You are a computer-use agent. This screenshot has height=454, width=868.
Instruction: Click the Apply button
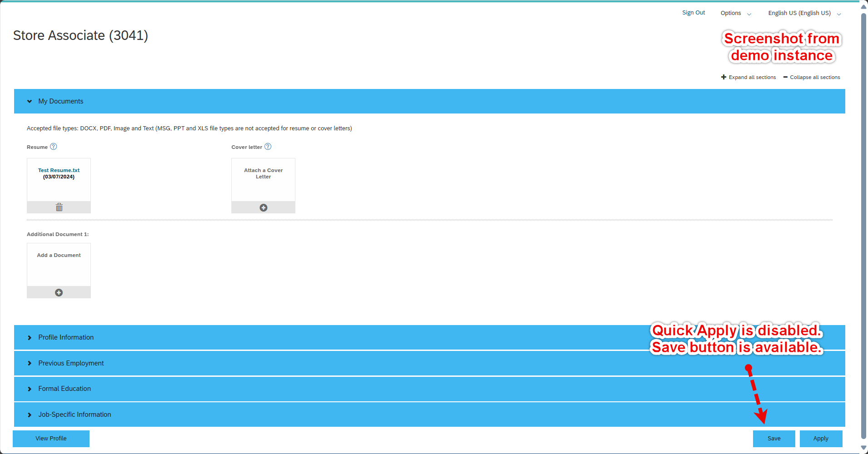point(821,439)
